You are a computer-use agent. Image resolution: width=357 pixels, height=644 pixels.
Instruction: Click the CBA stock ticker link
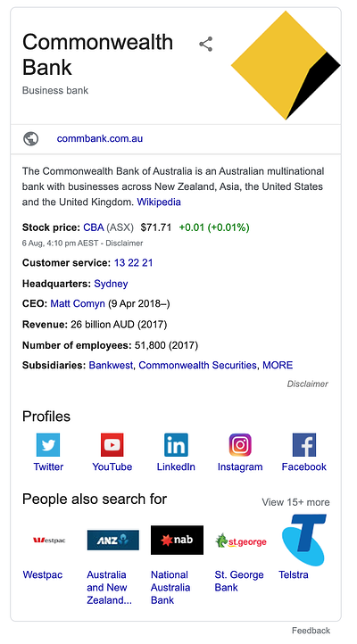coord(94,227)
